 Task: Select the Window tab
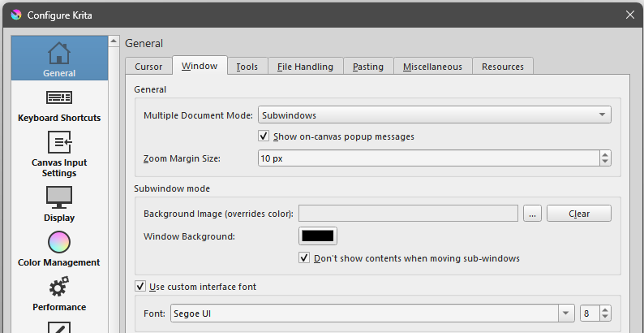200,66
